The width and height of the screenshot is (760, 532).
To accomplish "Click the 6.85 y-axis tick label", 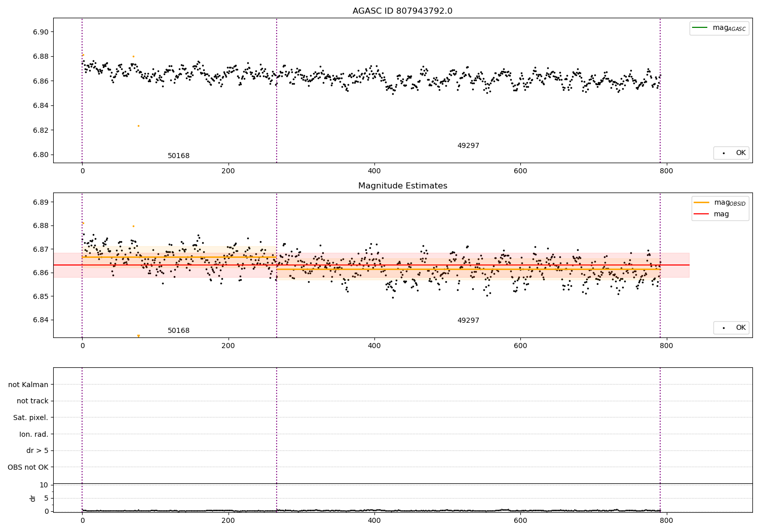I will (x=41, y=296).
